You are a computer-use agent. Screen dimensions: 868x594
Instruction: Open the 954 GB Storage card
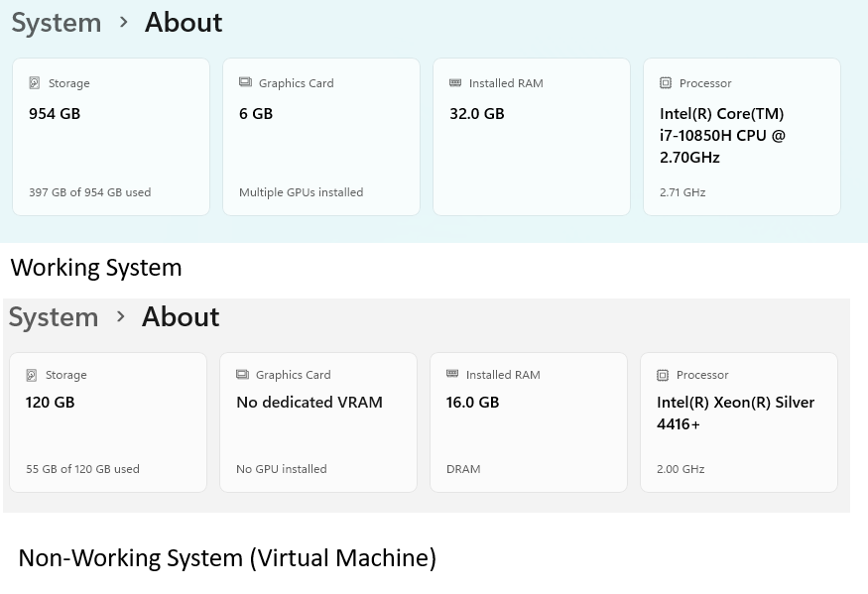111,137
